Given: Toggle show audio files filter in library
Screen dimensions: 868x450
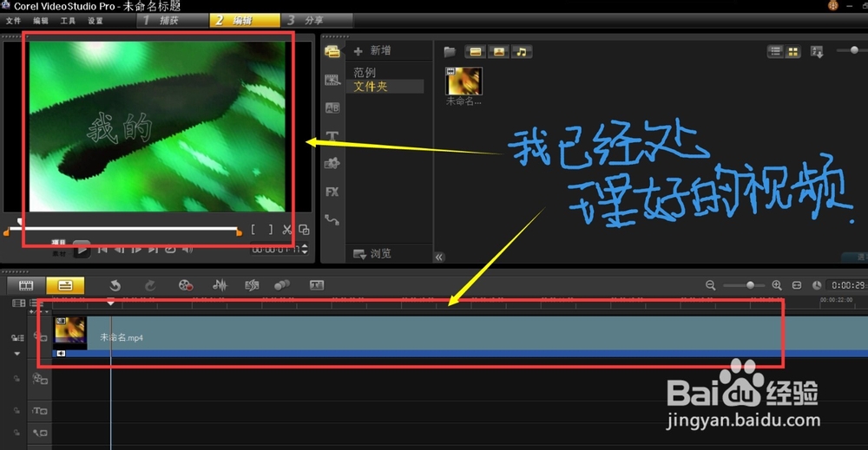Looking at the screenshot, I should click(522, 52).
